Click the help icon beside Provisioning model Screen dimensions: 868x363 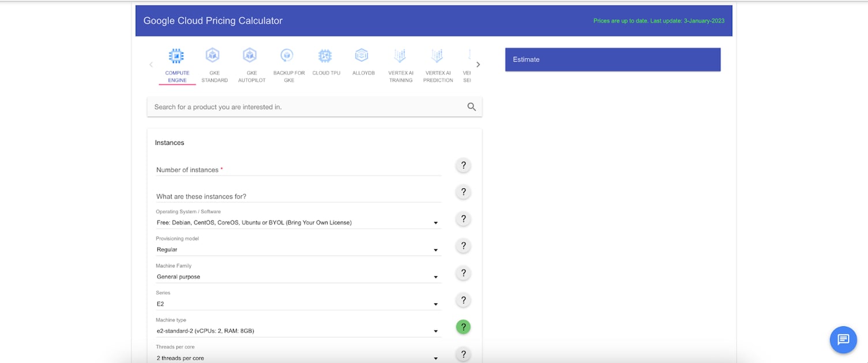(463, 245)
